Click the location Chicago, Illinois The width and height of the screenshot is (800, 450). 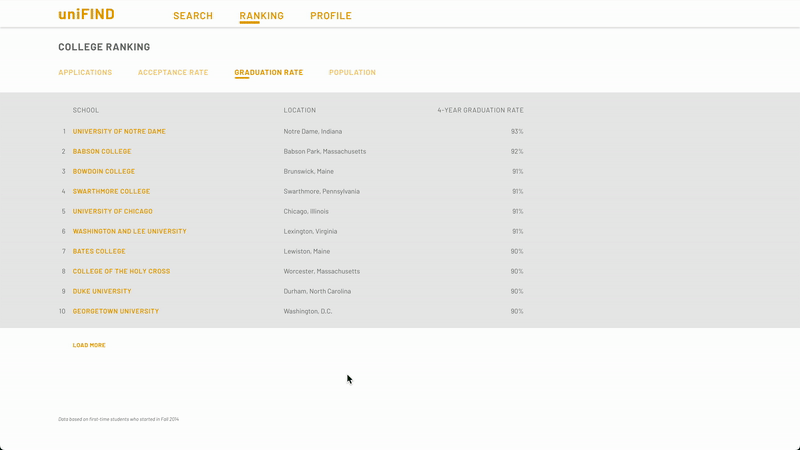pyautogui.click(x=306, y=211)
